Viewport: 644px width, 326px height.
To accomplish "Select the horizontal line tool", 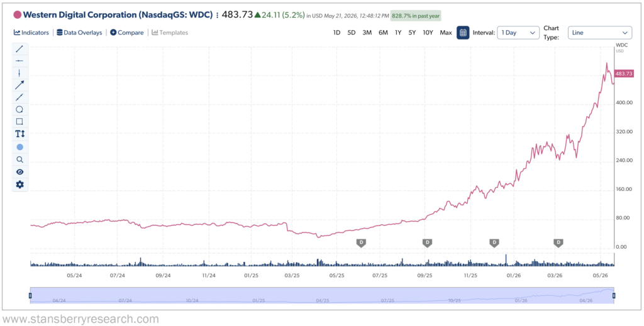I will coord(19,61).
